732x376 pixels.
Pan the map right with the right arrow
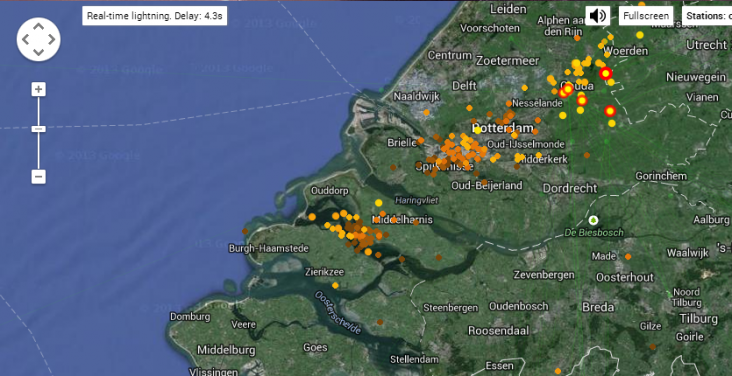(51, 39)
